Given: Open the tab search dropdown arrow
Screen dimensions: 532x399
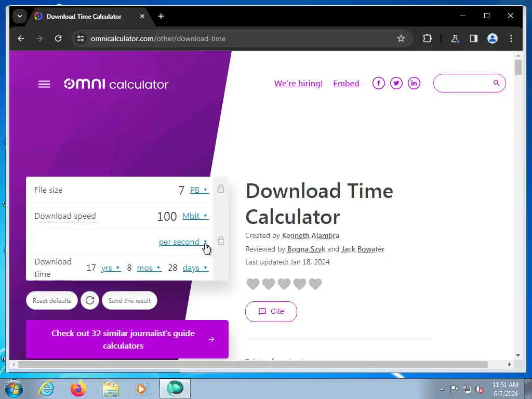Looking at the screenshot, I should [20, 16].
